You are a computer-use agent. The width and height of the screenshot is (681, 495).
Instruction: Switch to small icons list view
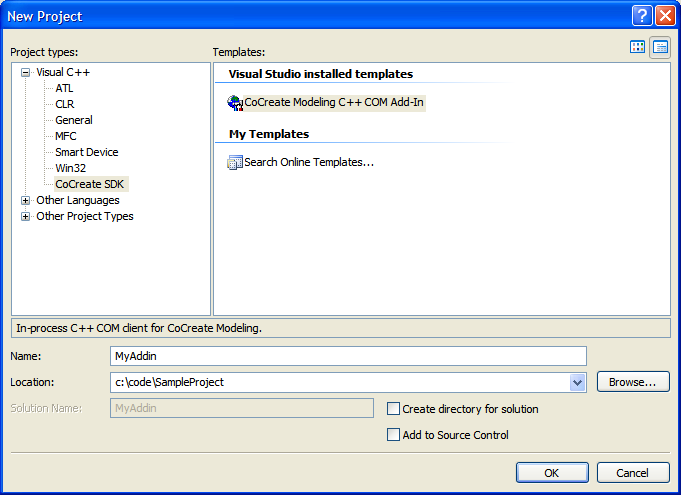(x=660, y=47)
